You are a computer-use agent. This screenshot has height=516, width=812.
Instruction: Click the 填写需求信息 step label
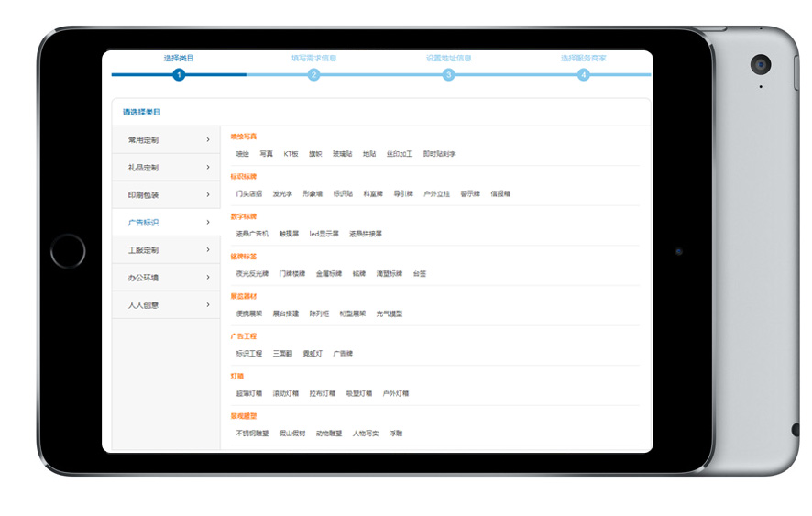[313, 58]
